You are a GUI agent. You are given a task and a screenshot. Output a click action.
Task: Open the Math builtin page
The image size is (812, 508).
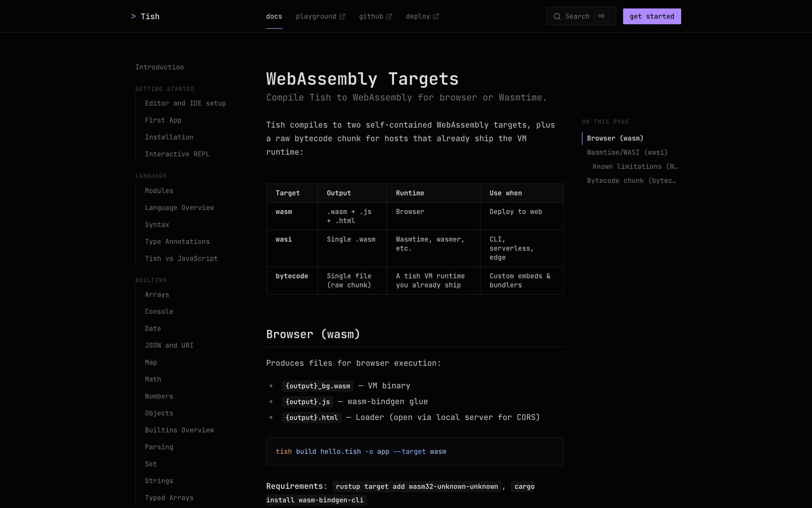[x=153, y=379]
